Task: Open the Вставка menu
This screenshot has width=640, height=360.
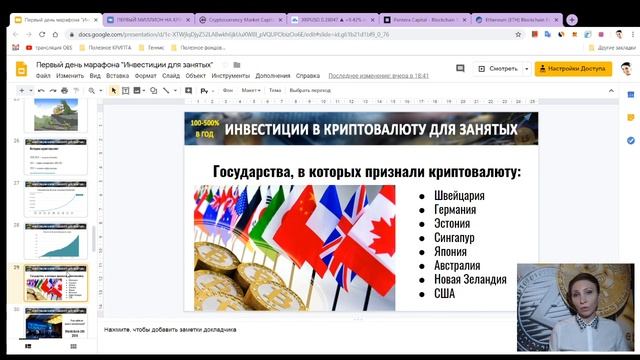Action: (117, 76)
